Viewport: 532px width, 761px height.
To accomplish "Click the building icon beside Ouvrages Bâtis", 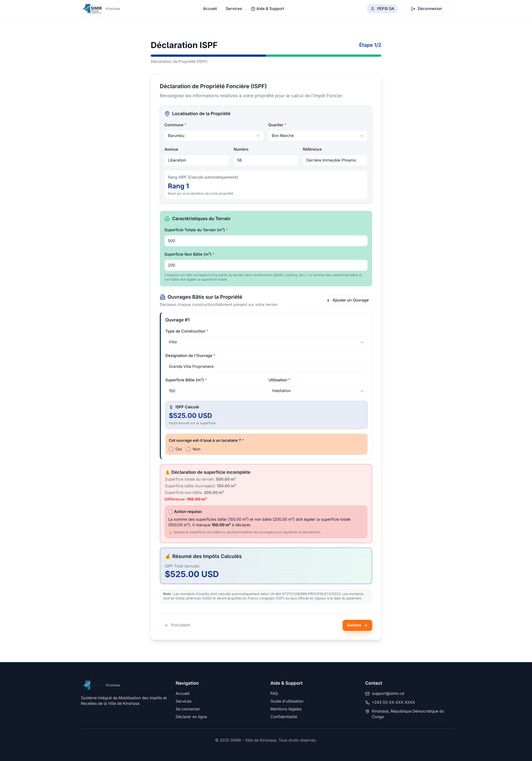I will pos(163,297).
